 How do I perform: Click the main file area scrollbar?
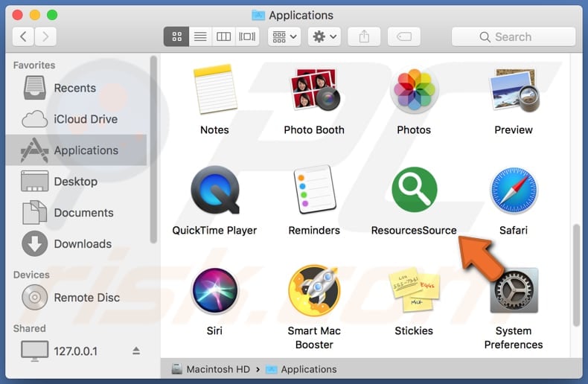(x=577, y=275)
